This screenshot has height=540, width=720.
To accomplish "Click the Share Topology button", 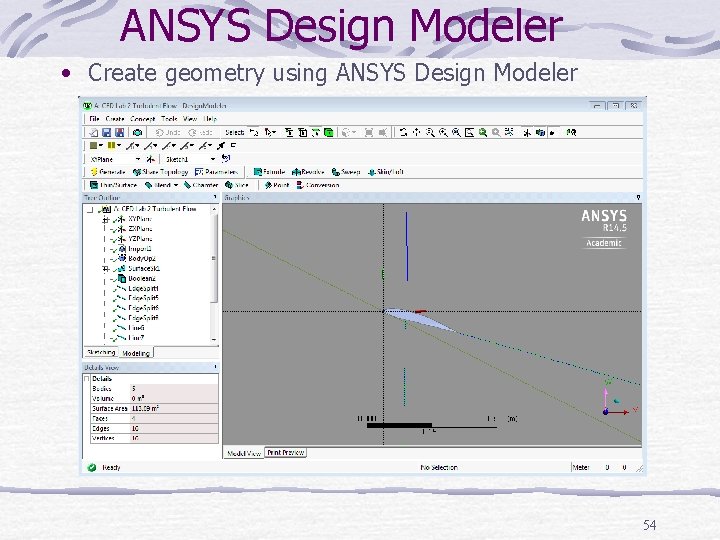I will pyautogui.click(x=160, y=172).
